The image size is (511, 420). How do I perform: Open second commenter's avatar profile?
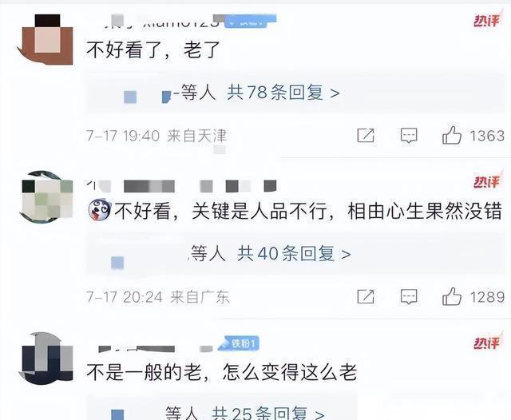coord(46,197)
